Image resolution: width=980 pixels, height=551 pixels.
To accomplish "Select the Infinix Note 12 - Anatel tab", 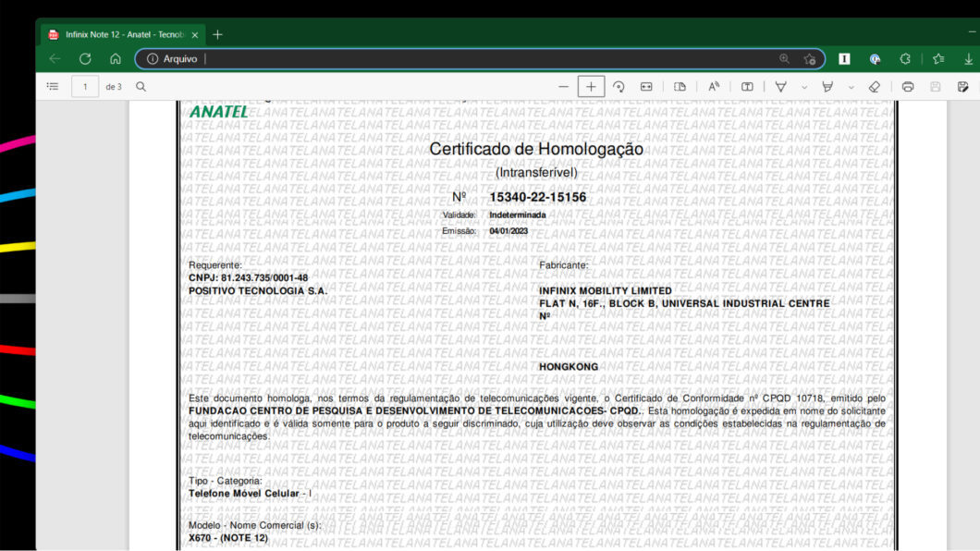I will (124, 34).
